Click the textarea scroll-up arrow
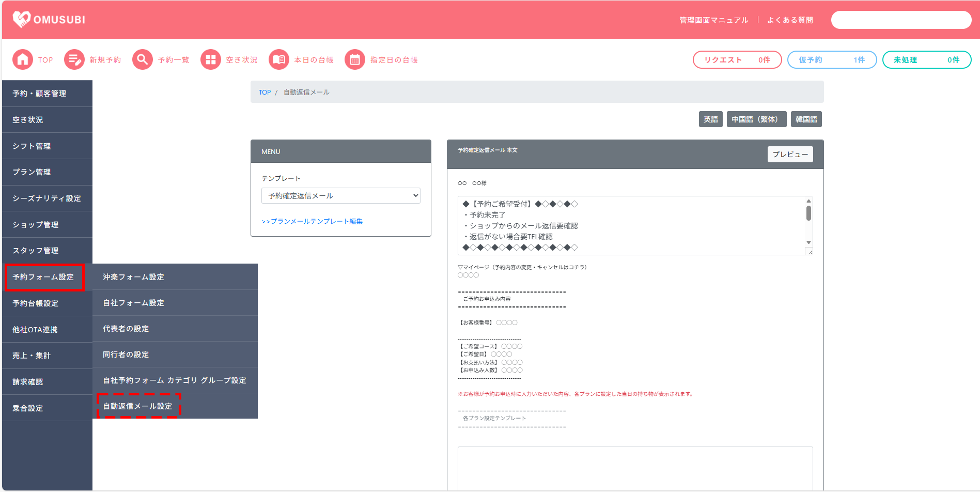Screen dimensions: 980x492 coord(808,201)
